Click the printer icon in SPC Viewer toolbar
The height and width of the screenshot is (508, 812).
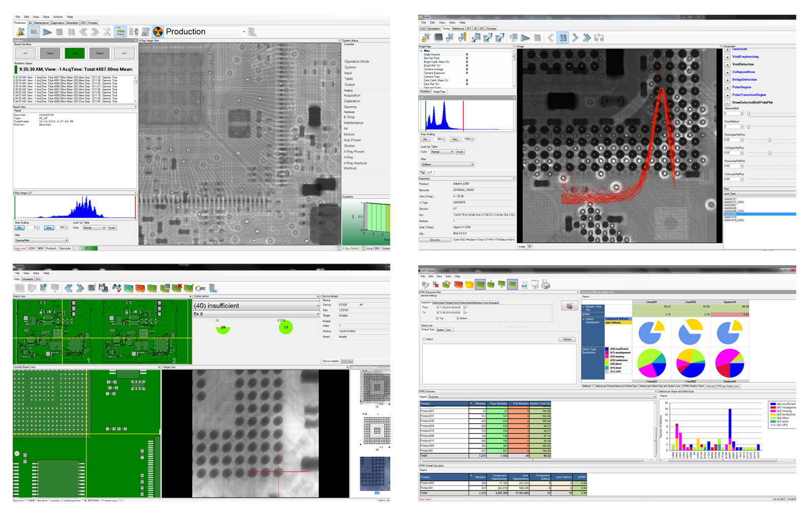tap(546, 285)
